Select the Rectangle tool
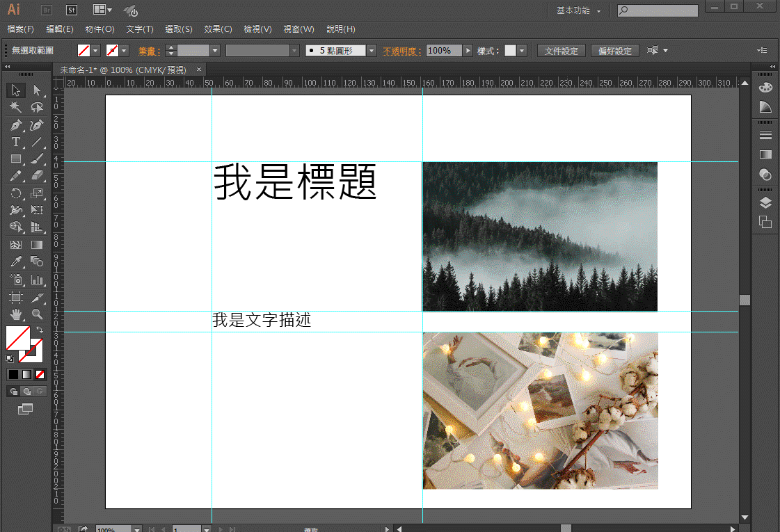Screen dimensions: 780x532 coord(16,159)
